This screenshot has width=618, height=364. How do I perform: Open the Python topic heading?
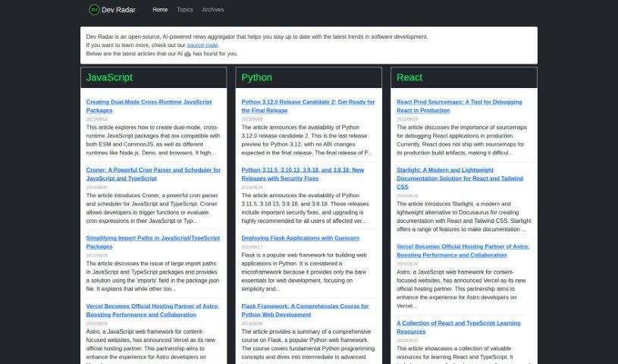click(x=256, y=77)
